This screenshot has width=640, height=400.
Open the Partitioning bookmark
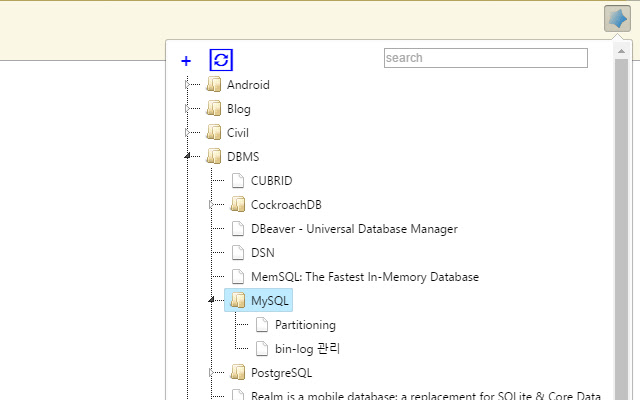click(305, 325)
